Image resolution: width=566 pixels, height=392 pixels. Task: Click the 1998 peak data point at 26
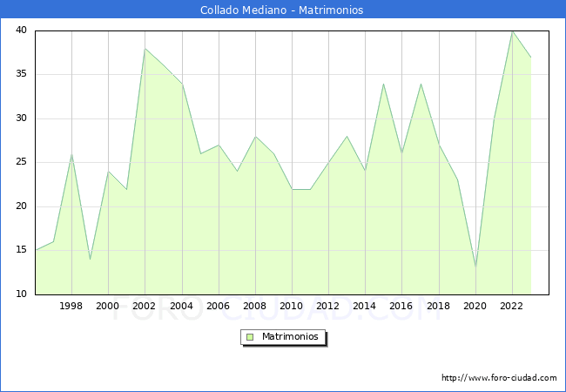click(71, 154)
